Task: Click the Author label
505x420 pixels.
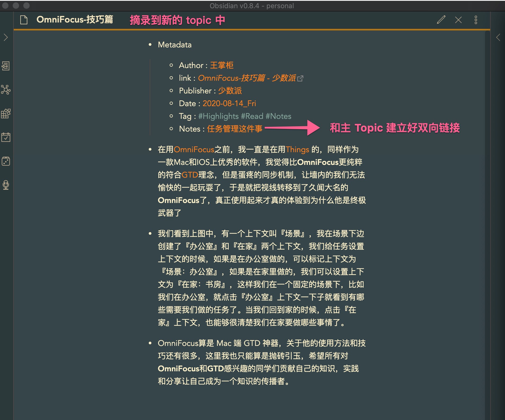Action: (x=191, y=65)
